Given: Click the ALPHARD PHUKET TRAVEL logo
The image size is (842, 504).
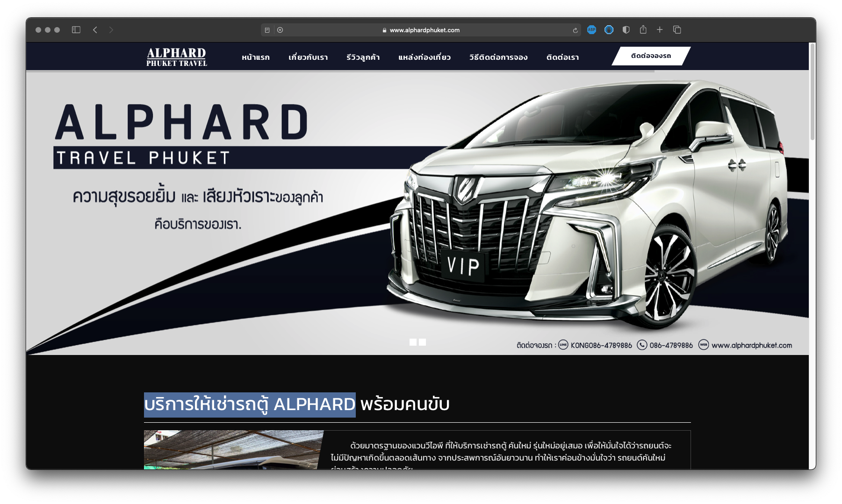Looking at the screenshot, I should click(177, 57).
